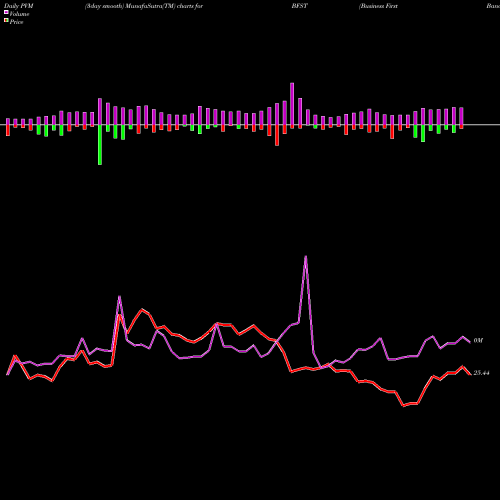Click the highest peak of purple volume line

pos(306,256)
